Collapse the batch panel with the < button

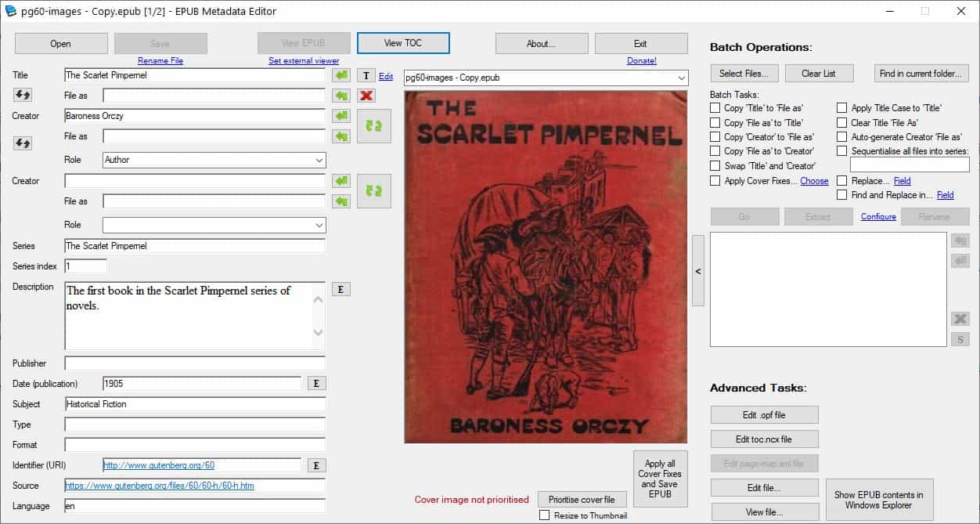point(698,271)
